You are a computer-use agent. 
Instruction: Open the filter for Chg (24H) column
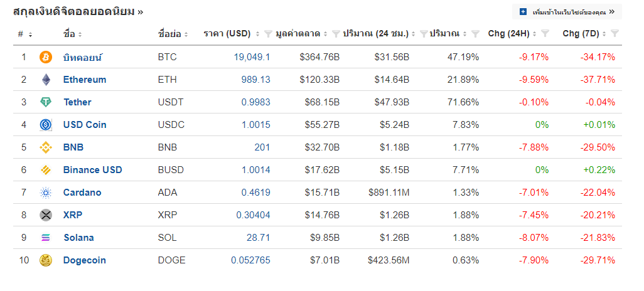pos(545,33)
